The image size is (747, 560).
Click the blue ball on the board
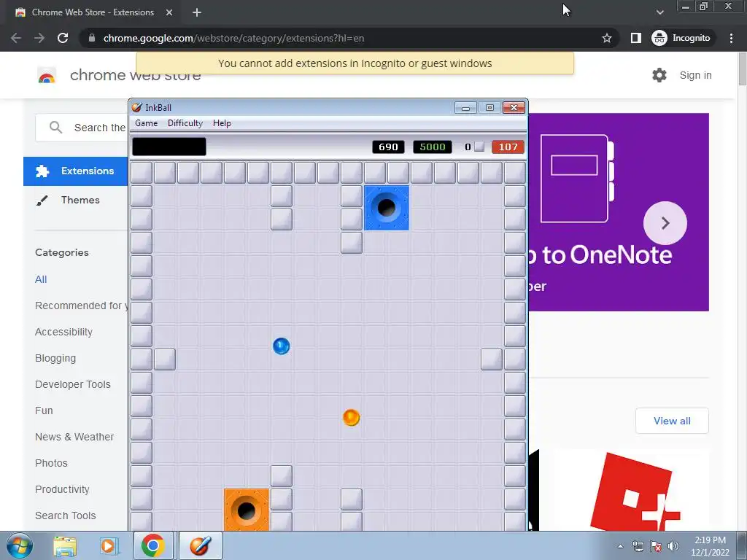tap(281, 346)
